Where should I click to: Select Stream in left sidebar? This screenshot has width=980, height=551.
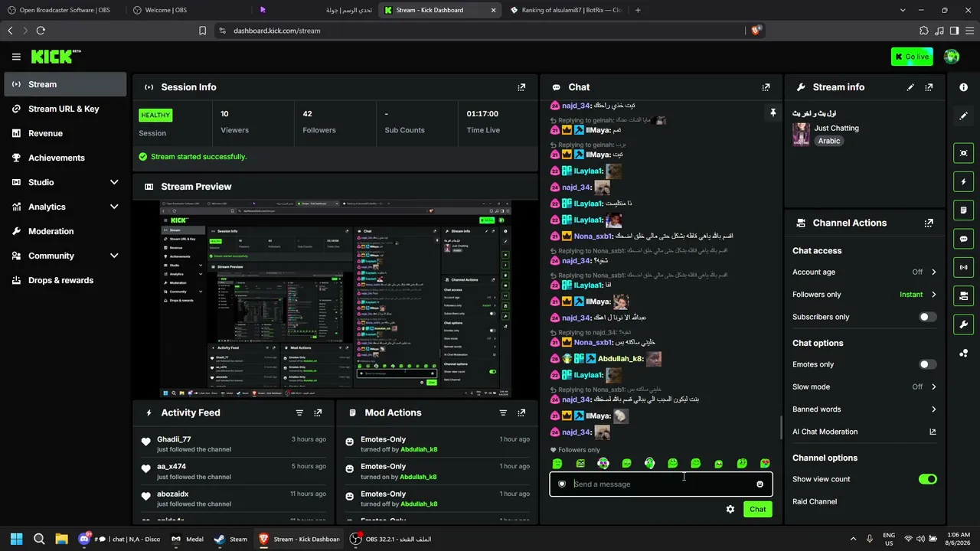[x=65, y=84]
